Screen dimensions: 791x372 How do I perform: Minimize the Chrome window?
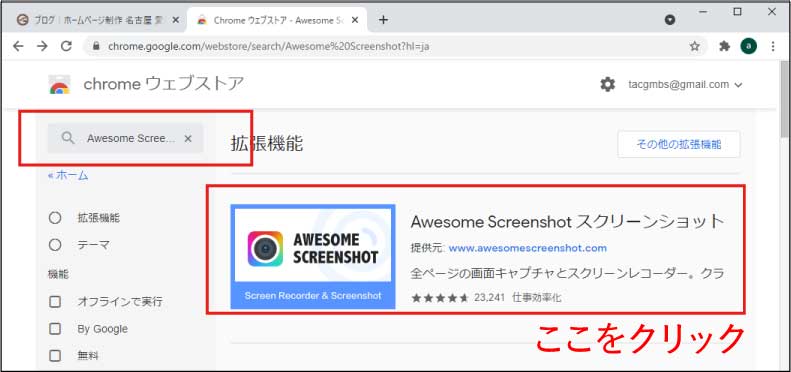click(x=703, y=13)
